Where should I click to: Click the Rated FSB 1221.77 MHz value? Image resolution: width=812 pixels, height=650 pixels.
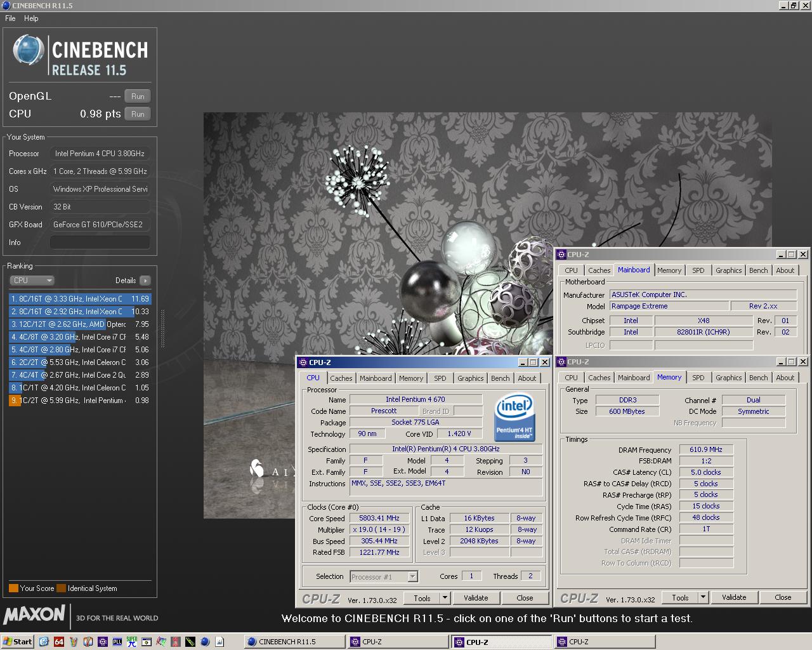[379, 553]
